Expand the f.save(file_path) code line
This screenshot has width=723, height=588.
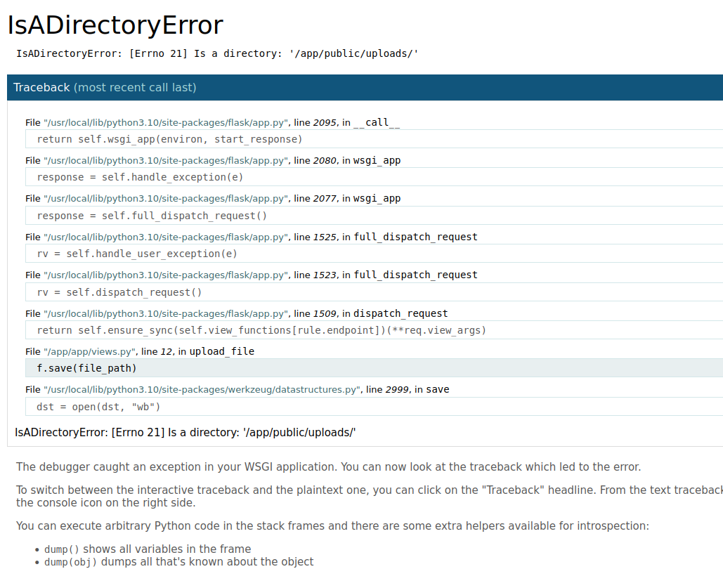[x=86, y=368]
